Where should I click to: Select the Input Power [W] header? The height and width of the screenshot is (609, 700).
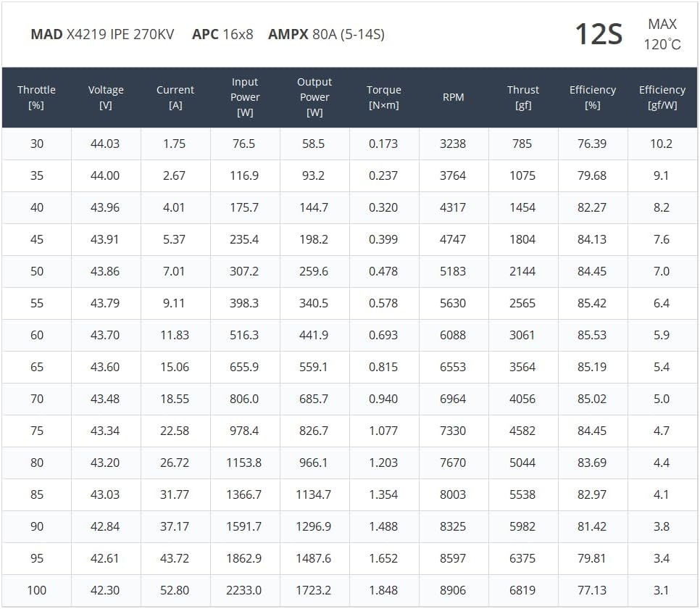245,97
